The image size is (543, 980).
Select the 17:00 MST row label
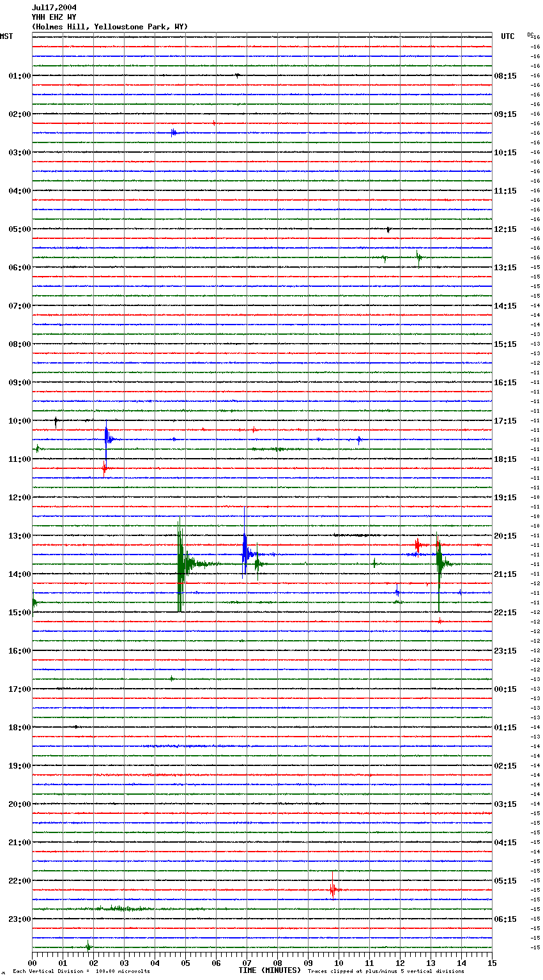(x=20, y=689)
